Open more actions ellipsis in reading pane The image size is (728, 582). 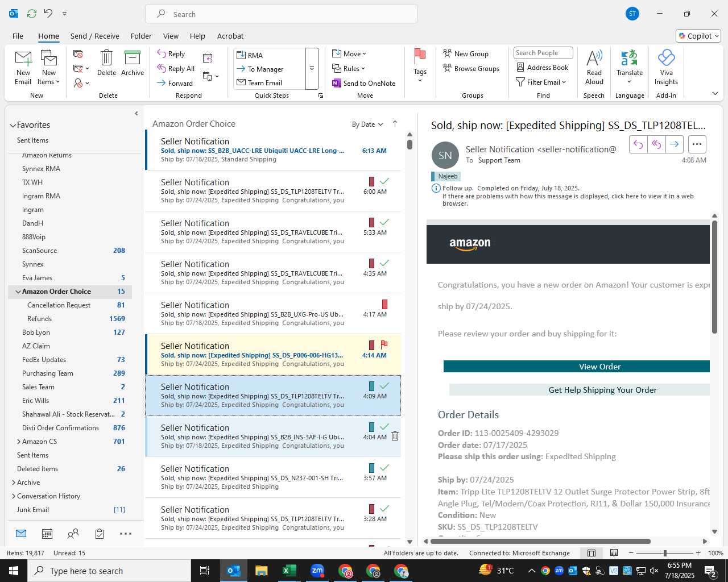tap(697, 144)
